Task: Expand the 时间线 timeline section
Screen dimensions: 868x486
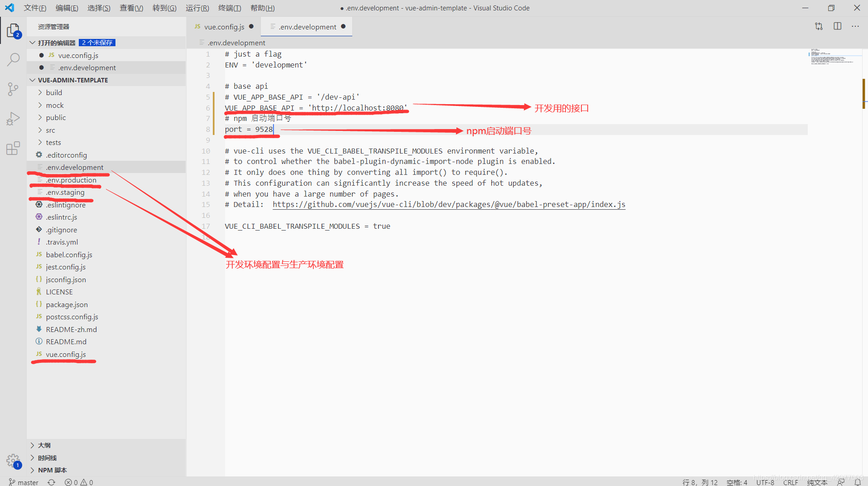Action: tap(106, 458)
